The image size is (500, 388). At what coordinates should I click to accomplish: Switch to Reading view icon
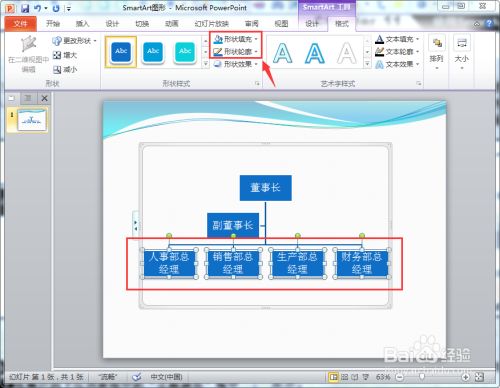pyautogui.click(x=355, y=377)
